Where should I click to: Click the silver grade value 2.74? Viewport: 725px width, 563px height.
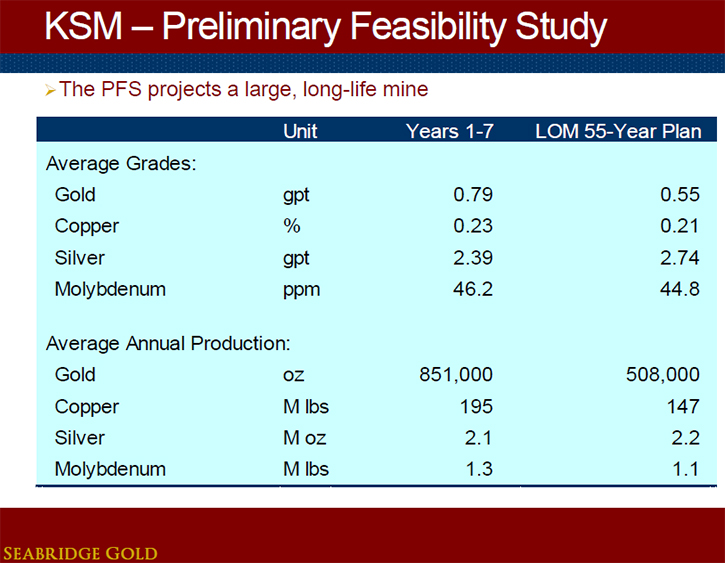tap(680, 258)
